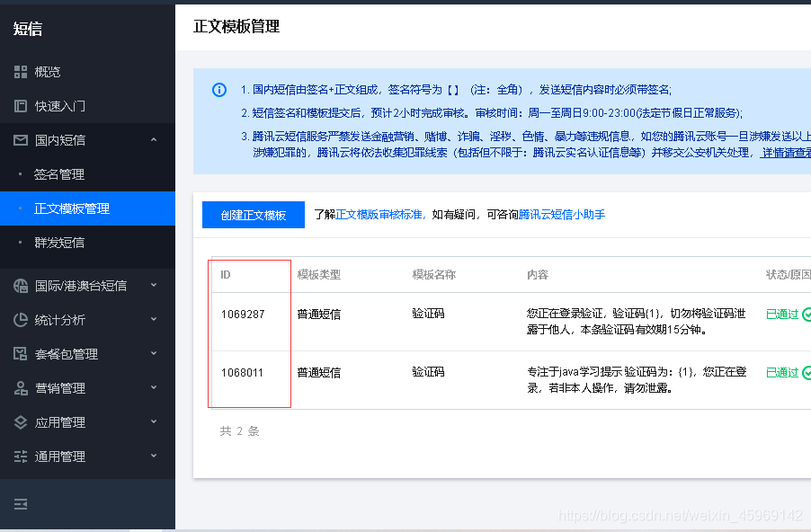Expand the 统计分析 menu dropdown
The height and width of the screenshot is (532, 811).
(153, 319)
